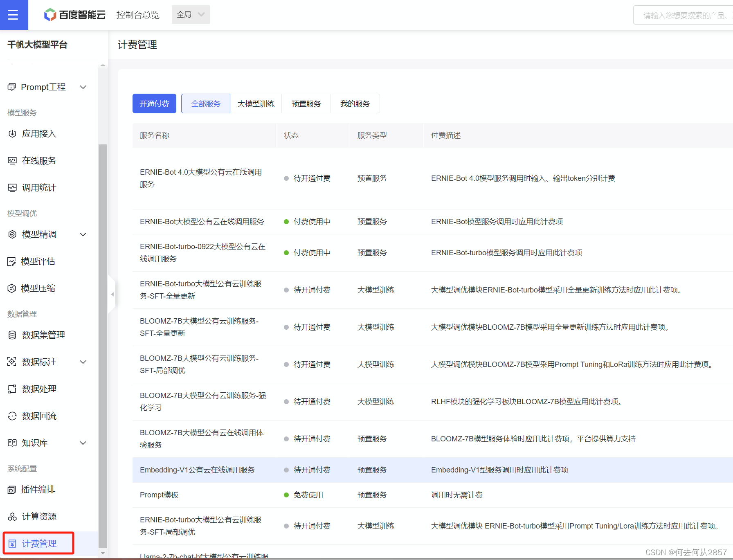The width and height of the screenshot is (733, 560).
Task: Click the 开通付费 button
Action: pyautogui.click(x=154, y=103)
